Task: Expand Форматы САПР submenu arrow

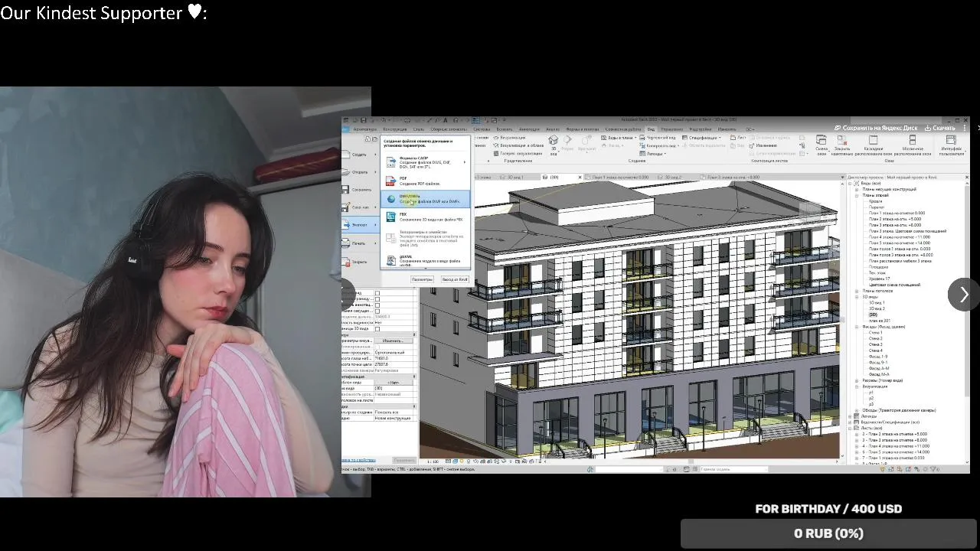Action: 465,162
